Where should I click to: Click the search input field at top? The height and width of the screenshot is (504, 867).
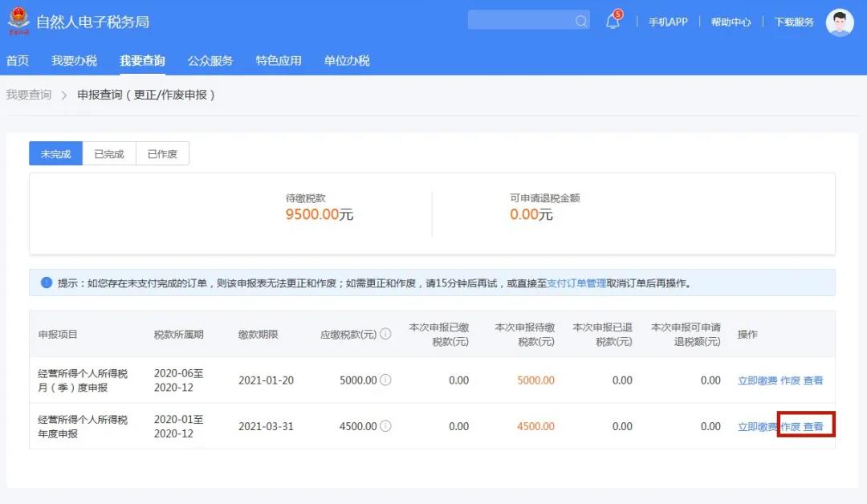[x=522, y=19]
